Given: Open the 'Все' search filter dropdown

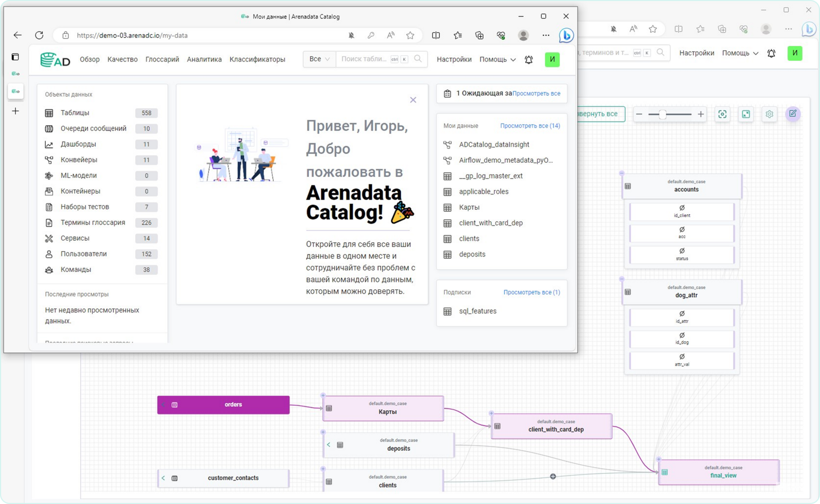Looking at the screenshot, I should [319, 59].
